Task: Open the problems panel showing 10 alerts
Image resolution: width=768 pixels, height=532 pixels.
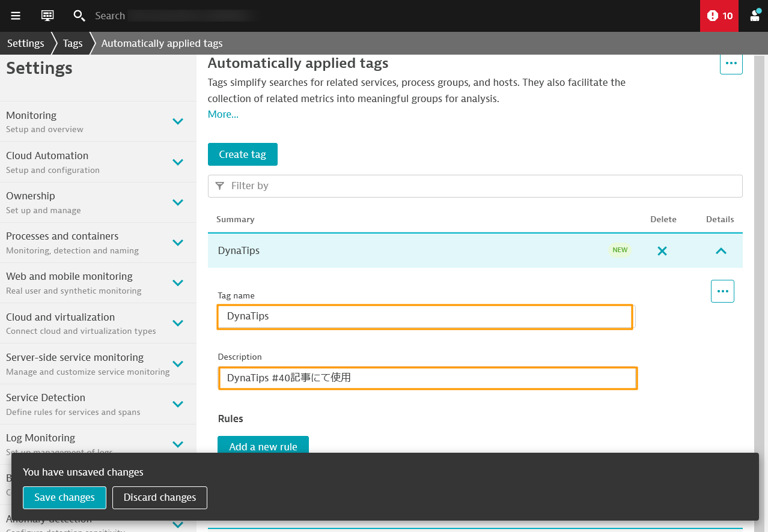Action: coord(719,16)
